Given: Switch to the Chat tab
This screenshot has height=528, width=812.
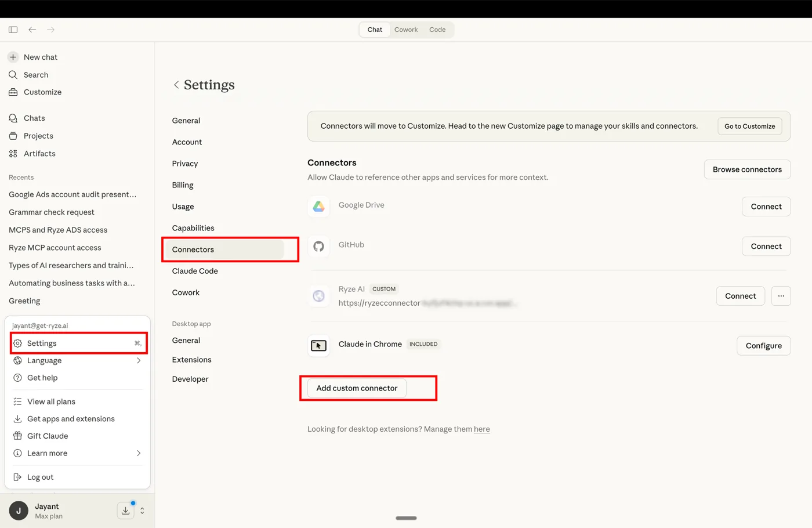Looking at the screenshot, I should tap(375, 30).
